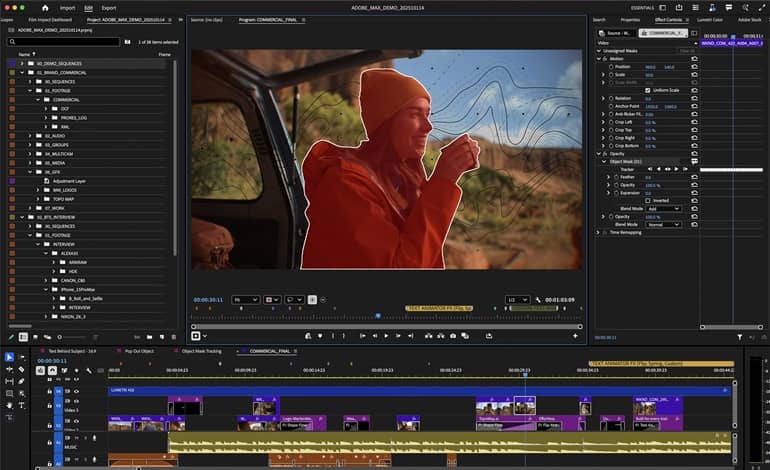Expand the Time Remapping section
Screen dimensions: 770x470
tap(599, 232)
